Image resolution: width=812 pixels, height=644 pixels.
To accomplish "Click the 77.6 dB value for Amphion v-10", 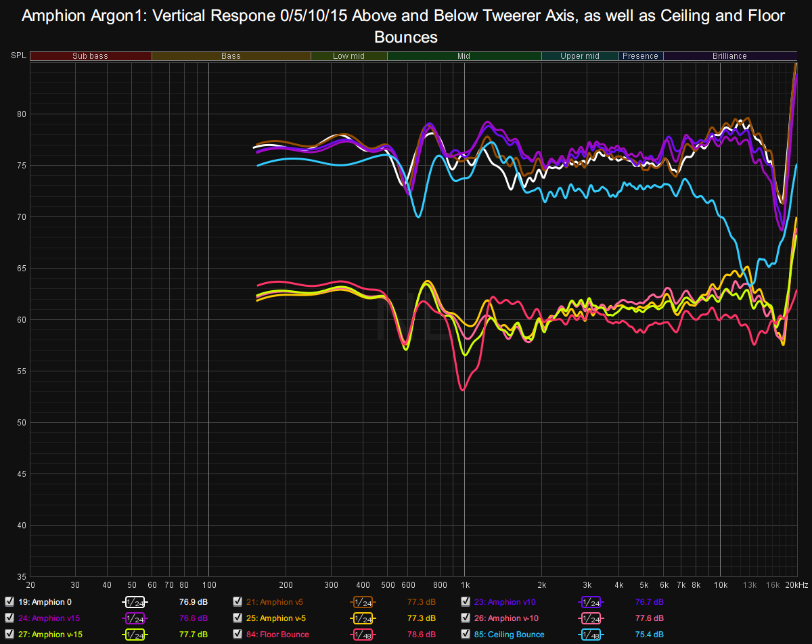I will (x=650, y=618).
